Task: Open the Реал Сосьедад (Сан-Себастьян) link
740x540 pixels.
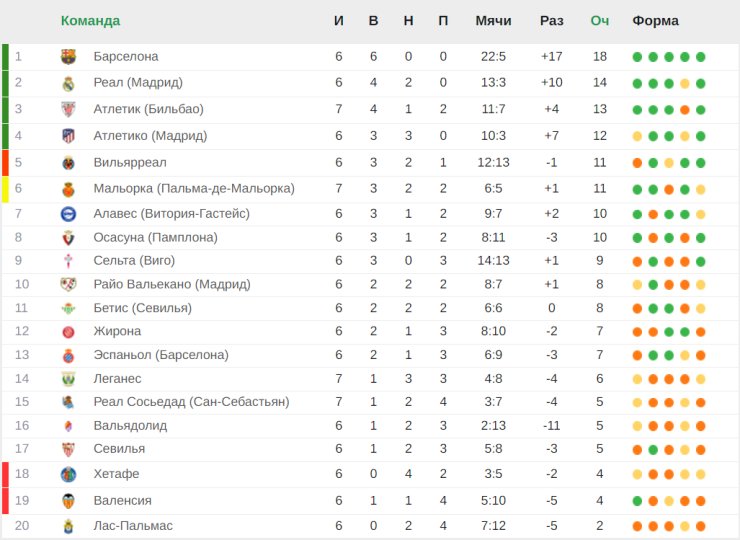Action: point(191,402)
